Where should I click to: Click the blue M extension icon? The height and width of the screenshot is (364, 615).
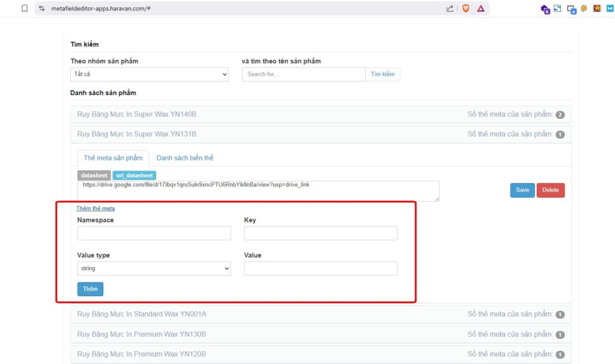[610, 8]
